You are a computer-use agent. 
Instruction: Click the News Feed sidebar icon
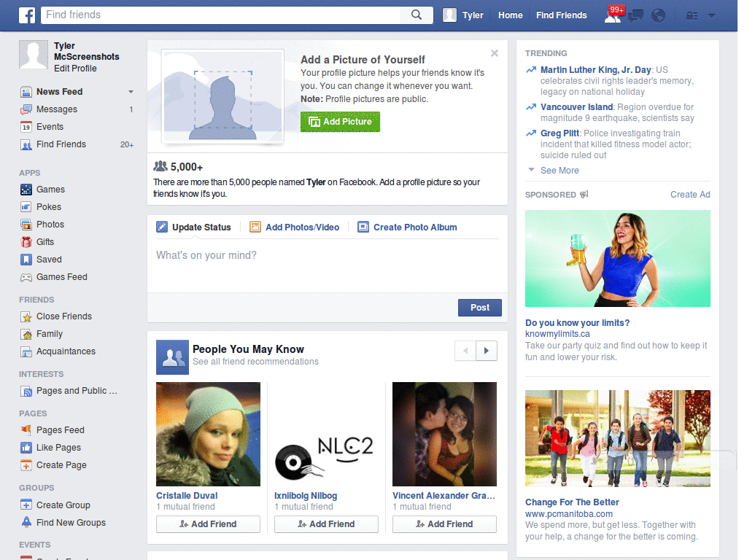[x=26, y=92]
